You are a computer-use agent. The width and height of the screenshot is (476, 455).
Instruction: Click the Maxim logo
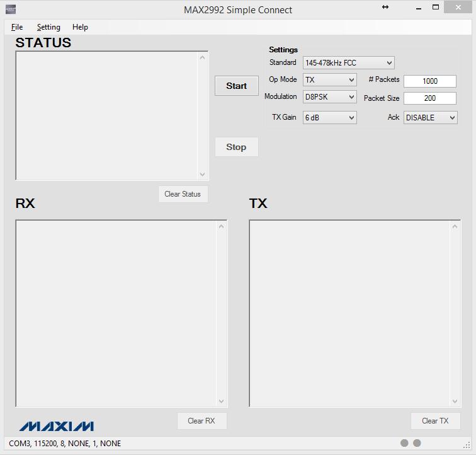pos(57,426)
